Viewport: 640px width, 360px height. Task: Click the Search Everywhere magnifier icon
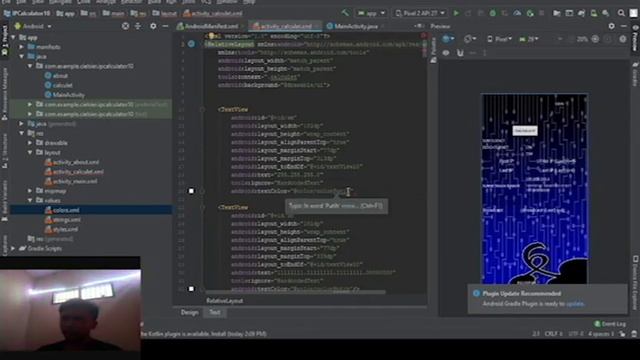(621, 13)
